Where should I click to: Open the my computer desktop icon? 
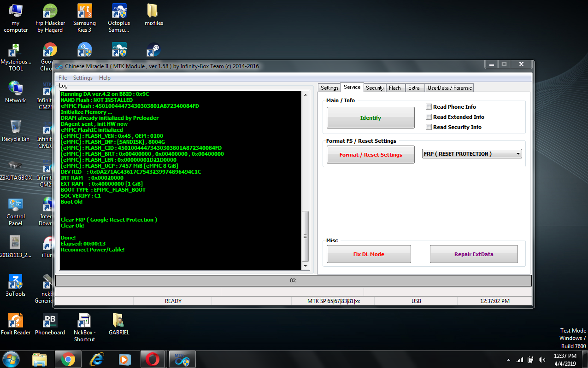coord(16,18)
